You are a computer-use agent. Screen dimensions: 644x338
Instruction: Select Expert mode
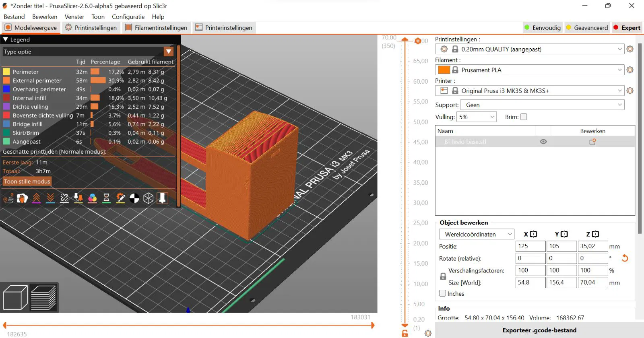[627, 28]
